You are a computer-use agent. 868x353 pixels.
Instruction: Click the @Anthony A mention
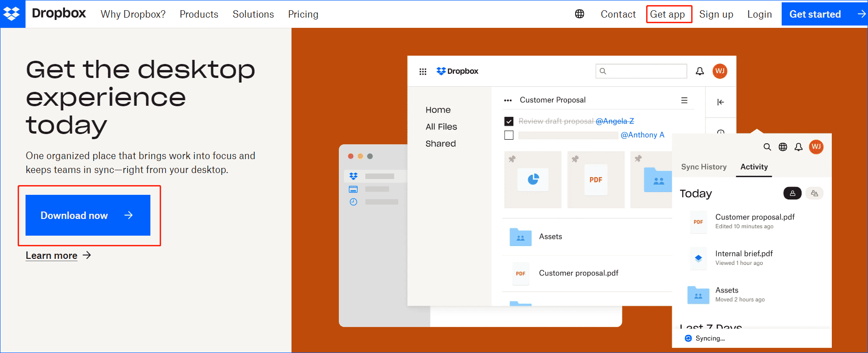point(642,135)
